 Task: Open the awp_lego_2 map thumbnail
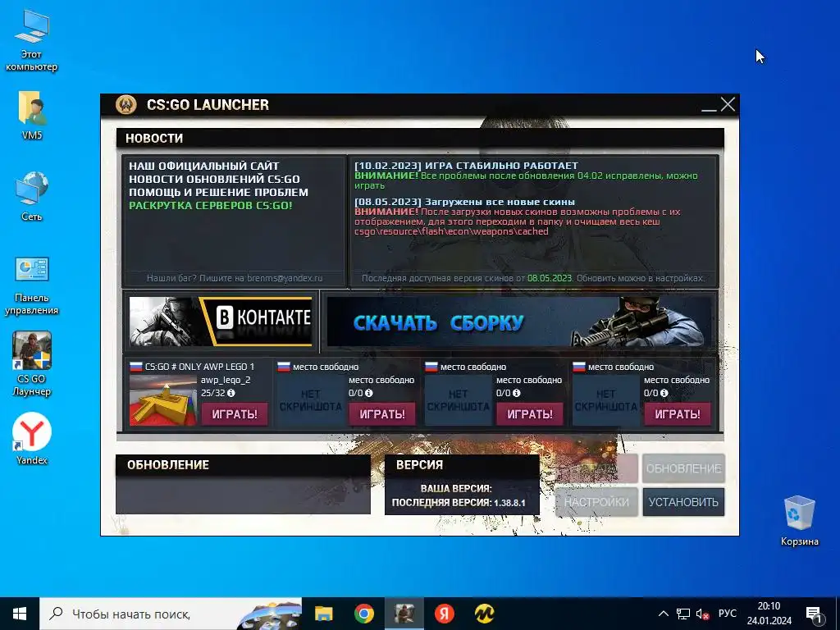coord(163,400)
